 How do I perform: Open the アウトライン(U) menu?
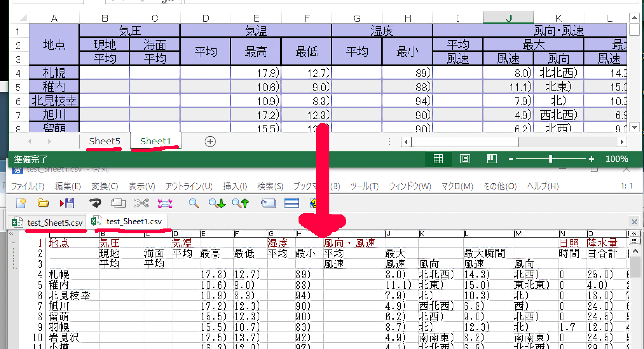tap(189, 186)
